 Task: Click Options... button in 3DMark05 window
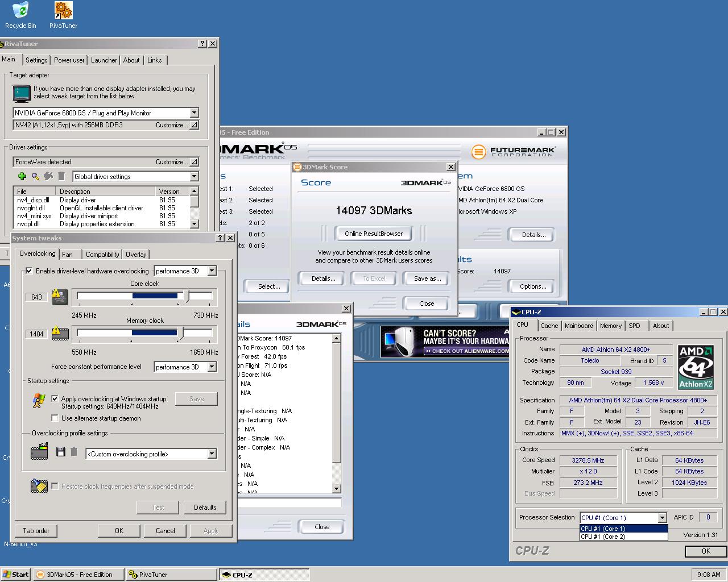click(533, 286)
